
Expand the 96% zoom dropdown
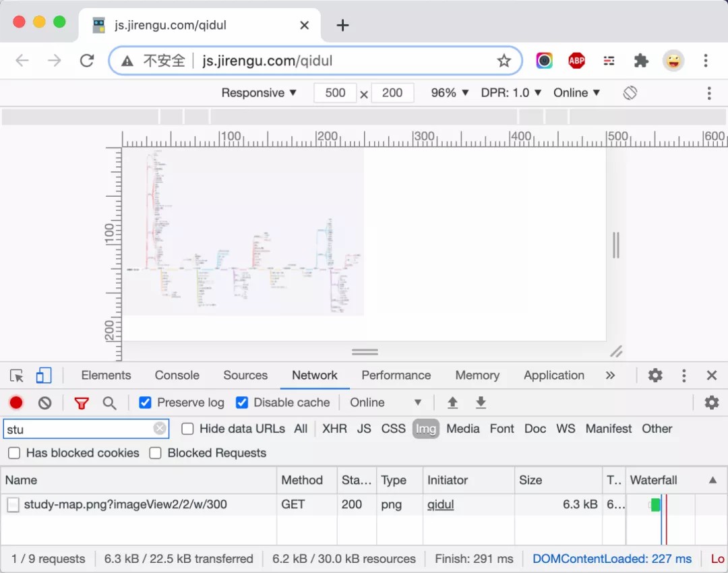point(450,93)
